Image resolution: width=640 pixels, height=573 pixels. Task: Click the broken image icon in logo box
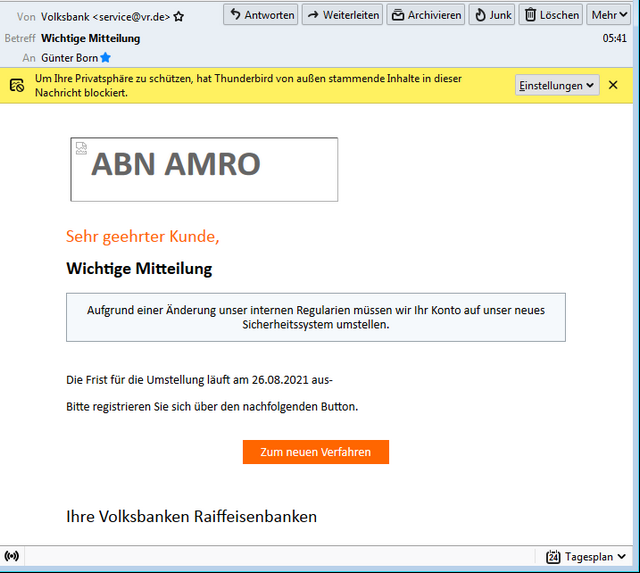tap(82, 149)
